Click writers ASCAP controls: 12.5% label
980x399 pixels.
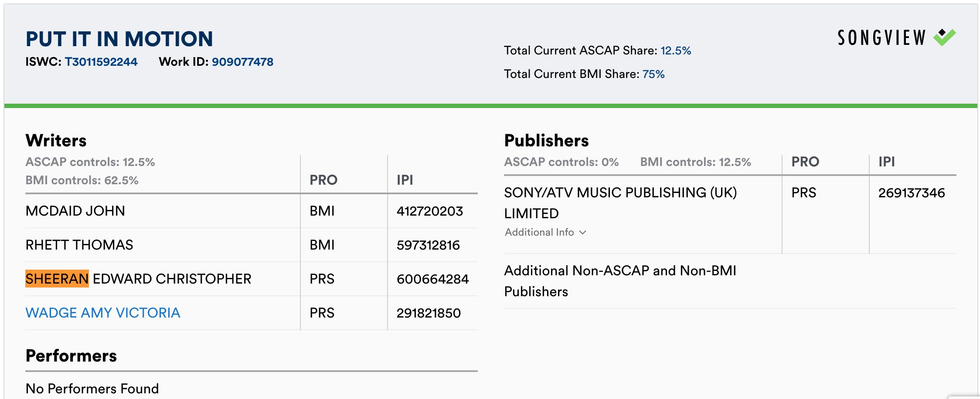pyautogui.click(x=90, y=162)
